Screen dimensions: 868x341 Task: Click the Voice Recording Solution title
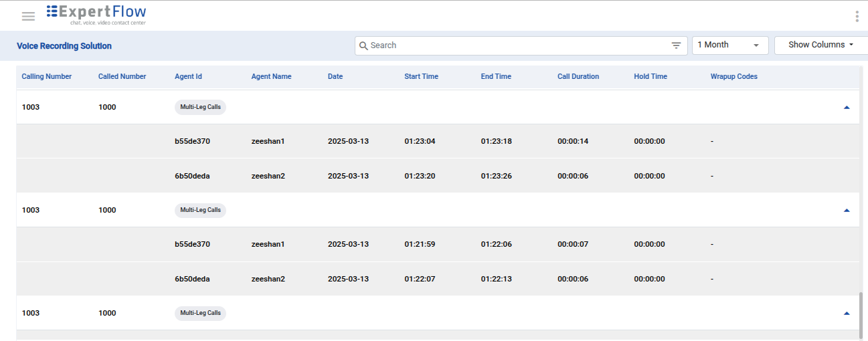click(64, 46)
